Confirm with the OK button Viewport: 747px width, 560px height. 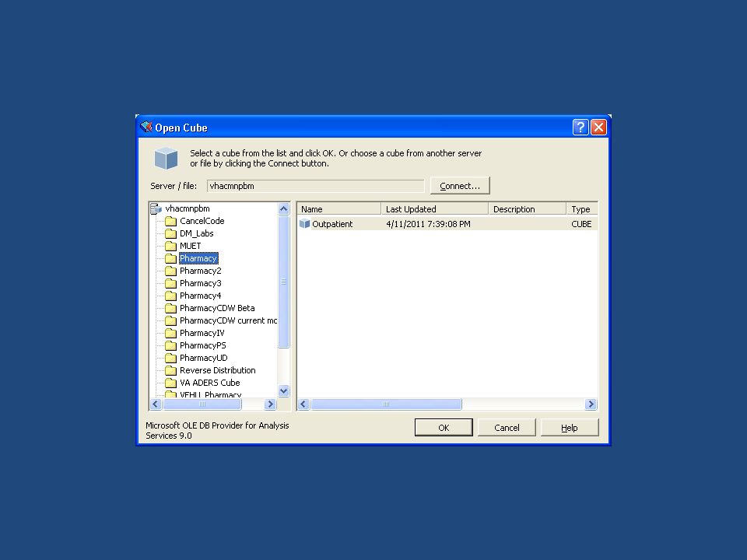[x=444, y=428]
